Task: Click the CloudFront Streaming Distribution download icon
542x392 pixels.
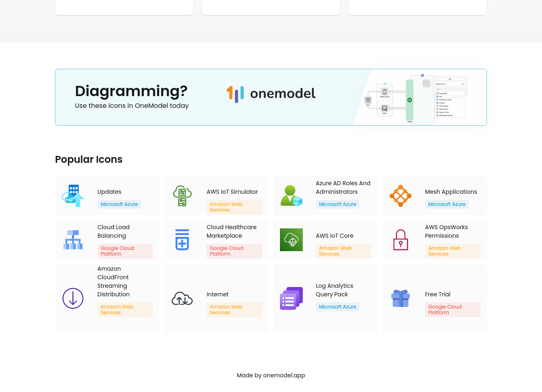Action: (x=73, y=298)
